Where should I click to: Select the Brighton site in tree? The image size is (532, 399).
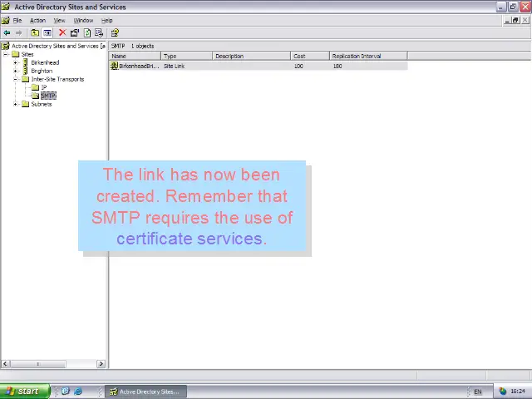tap(42, 71)
